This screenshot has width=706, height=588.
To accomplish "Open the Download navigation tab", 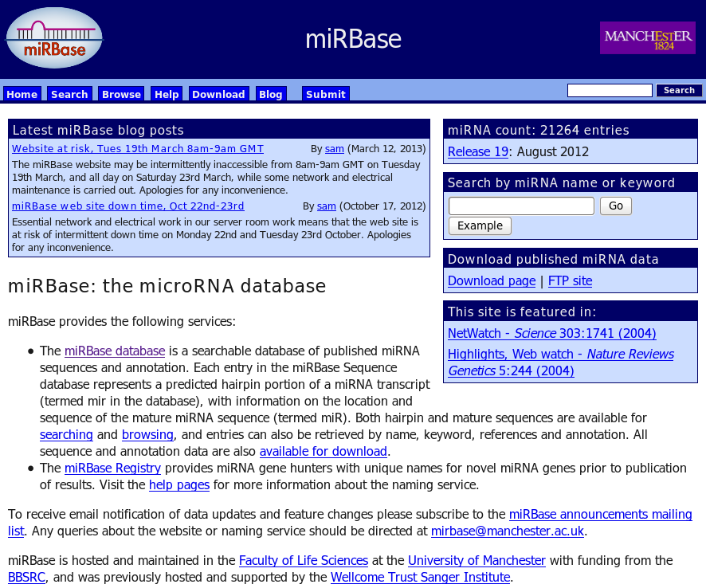I will (x=218, y=94).
